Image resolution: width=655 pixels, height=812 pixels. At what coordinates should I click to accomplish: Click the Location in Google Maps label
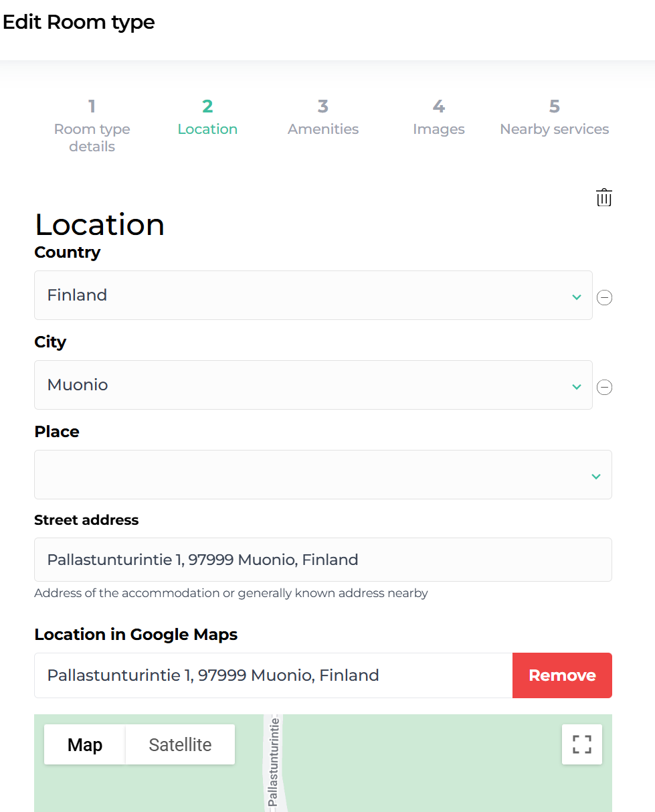136,635
